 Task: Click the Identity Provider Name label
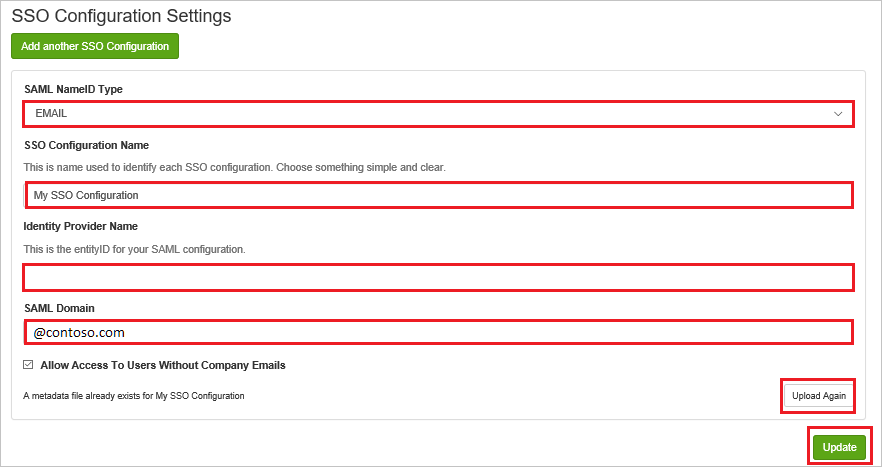80,226
